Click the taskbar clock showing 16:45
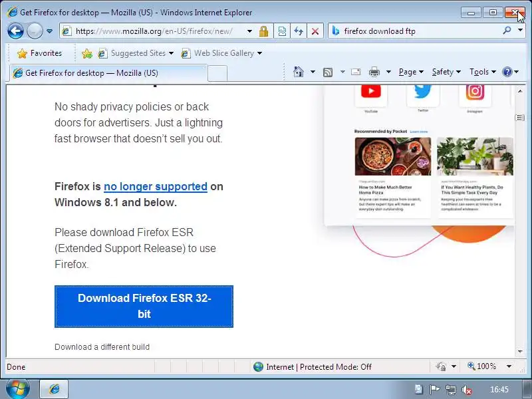The height and width of the screenshot is (399, 532). tap(499, 390)
